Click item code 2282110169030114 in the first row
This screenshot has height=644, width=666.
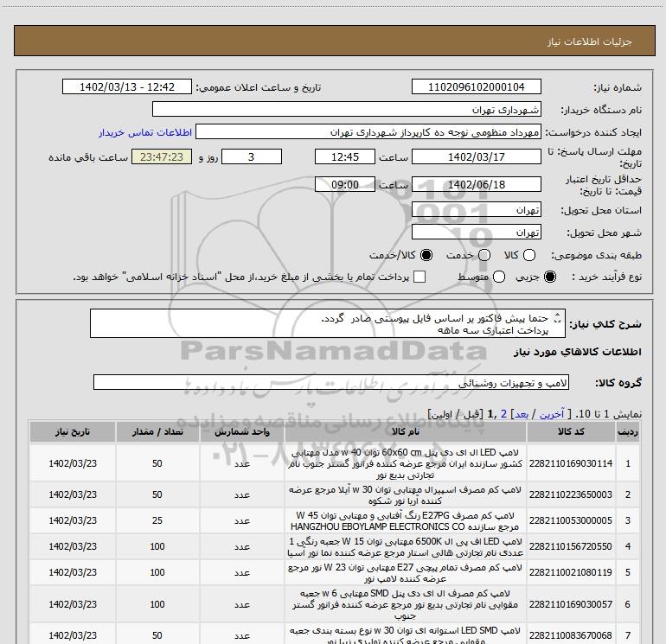(571, 463)
